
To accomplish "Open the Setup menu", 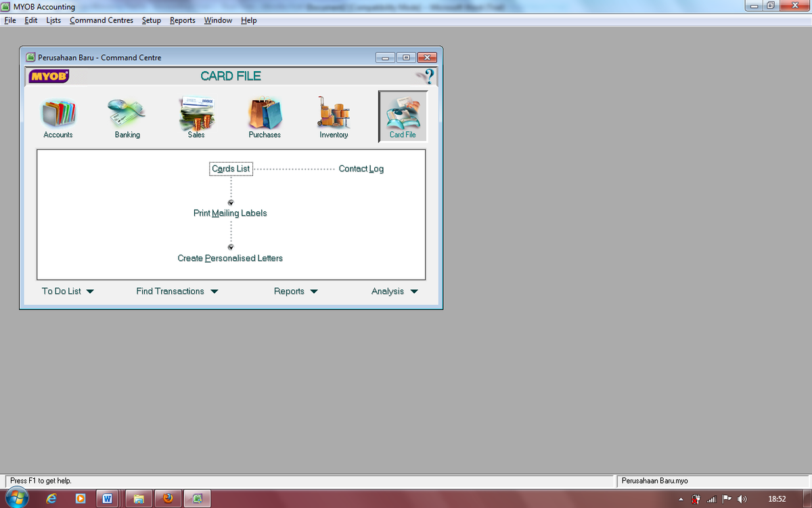I will (152, 20).
